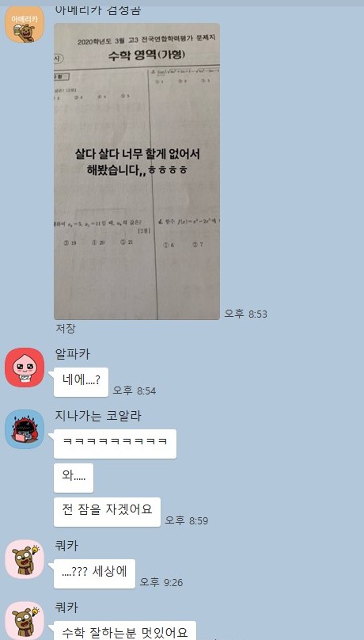
Task: Click the sender name 알파카
Action: (72, 354)
